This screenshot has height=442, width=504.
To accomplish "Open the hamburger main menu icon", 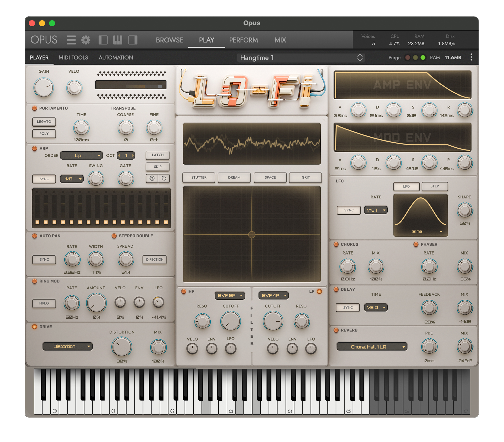I will coord(71,40).
